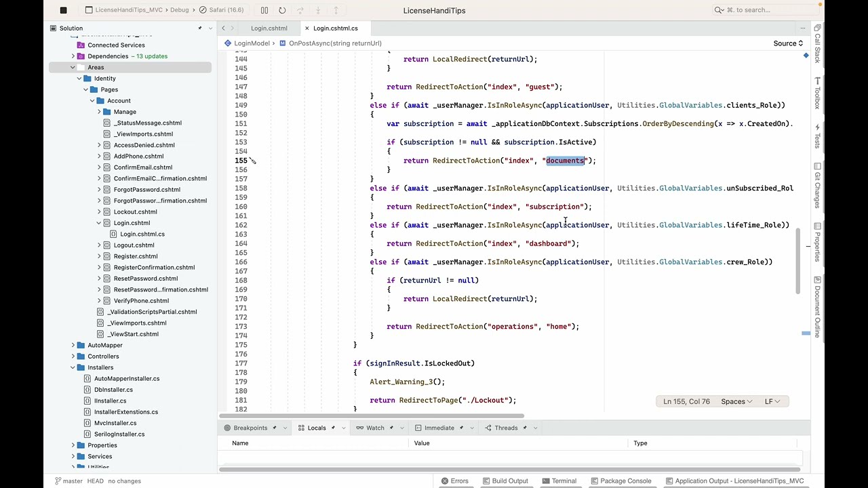Open the Spaces indentation dropdown
The height and width of the screenshot is (488, 868).
coord(736,402)
